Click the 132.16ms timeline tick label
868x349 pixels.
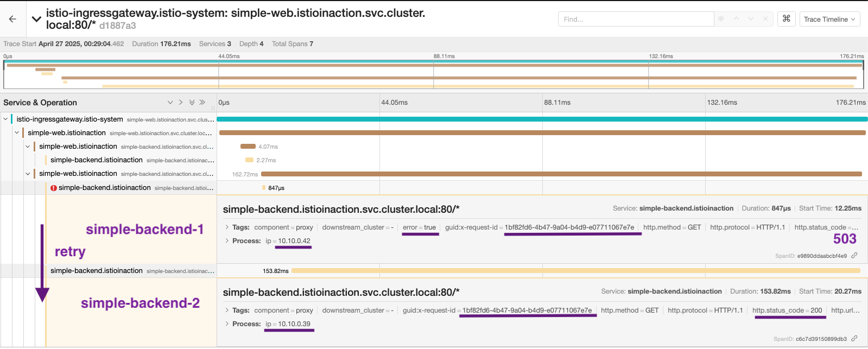(x=722, y=103)
